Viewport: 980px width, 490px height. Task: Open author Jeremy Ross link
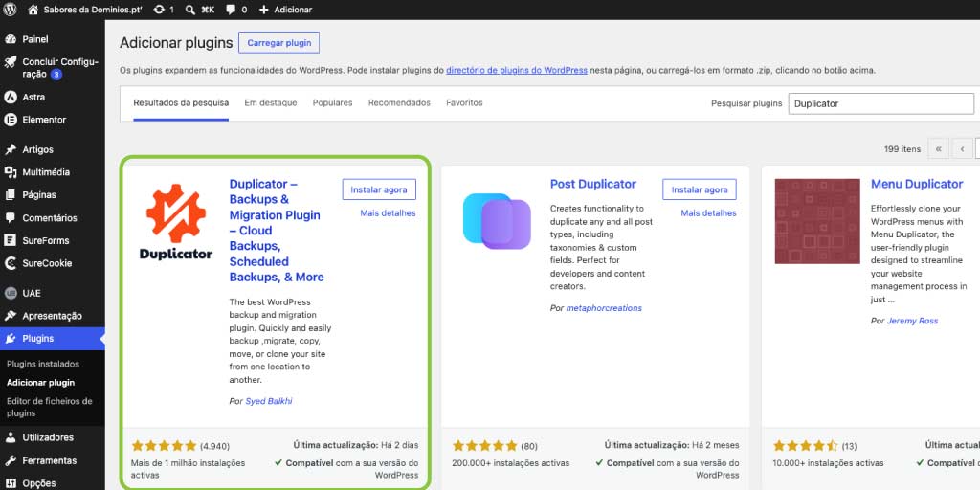(x=912, y=321)
